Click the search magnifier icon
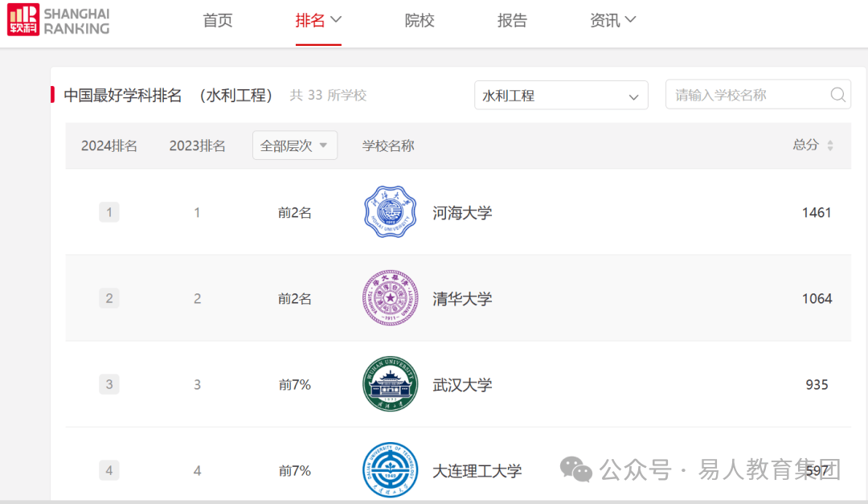 point(837,95)
